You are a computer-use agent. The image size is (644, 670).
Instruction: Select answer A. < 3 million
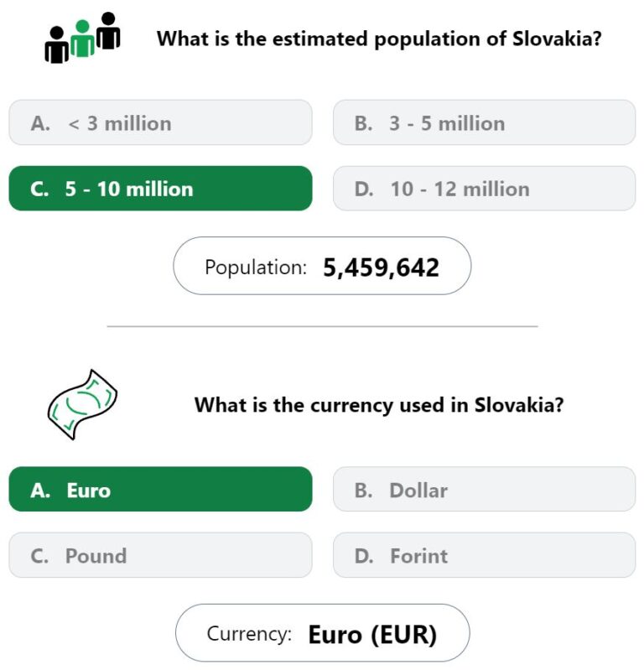pyautogui.click(x=160, y=122)
